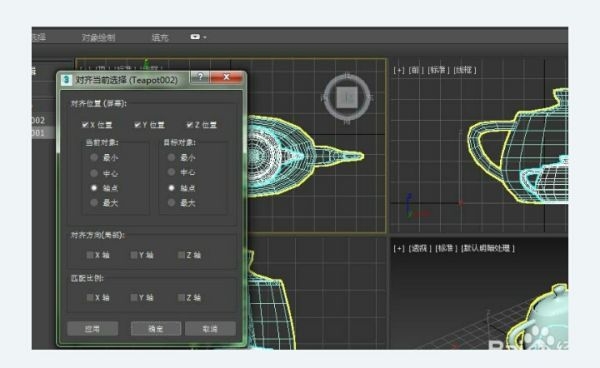Toggle the Y 位置 checkbox
The height and width of the screenshot is (368, 600).
tap(137, 125)
